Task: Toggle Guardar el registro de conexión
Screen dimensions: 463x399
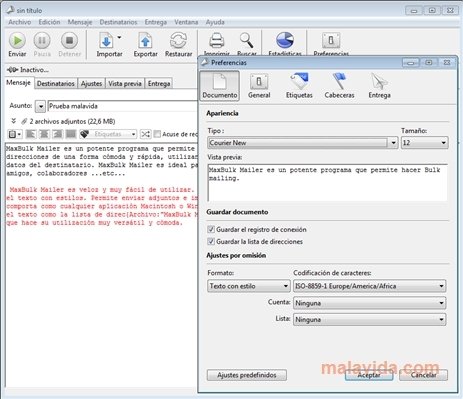Action: [x=211, y=229]
